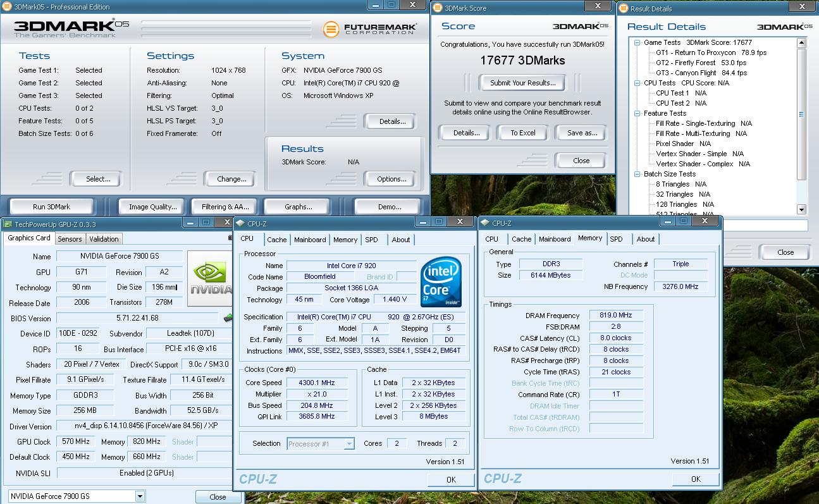This screenshot has width=819, height=504.
Task: Click the DRAM Frequency value 819.0 MHz
Action: point(616,316)
